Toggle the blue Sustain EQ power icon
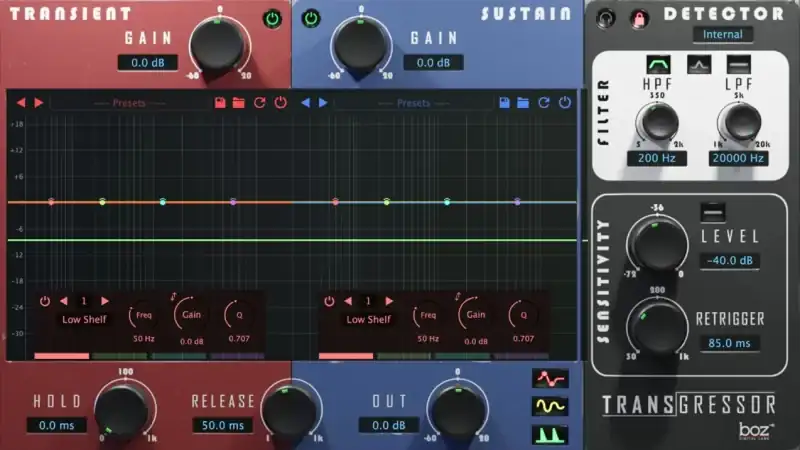 click(565, 103)
